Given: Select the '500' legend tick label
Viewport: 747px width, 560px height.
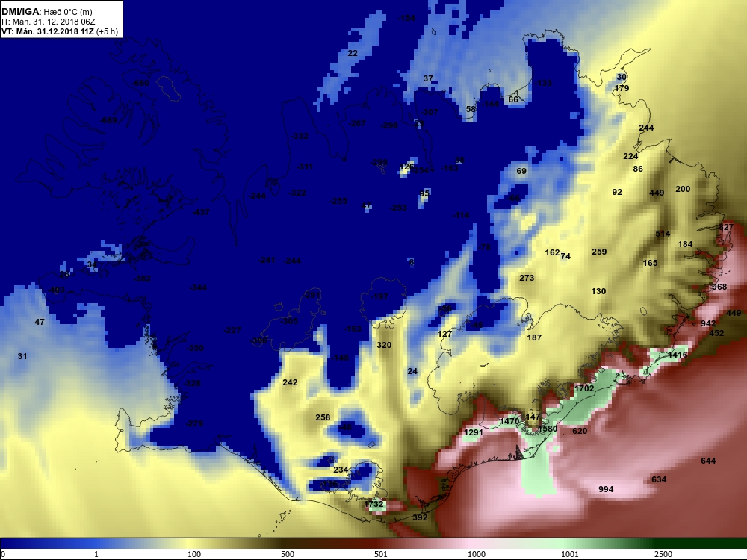Looking at the screenshot, I should pos(288,554).
